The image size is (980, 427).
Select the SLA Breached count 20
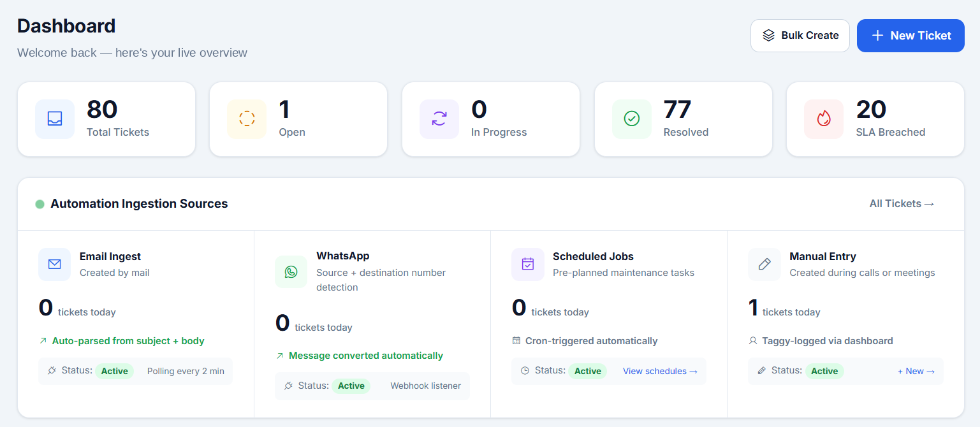871,110
